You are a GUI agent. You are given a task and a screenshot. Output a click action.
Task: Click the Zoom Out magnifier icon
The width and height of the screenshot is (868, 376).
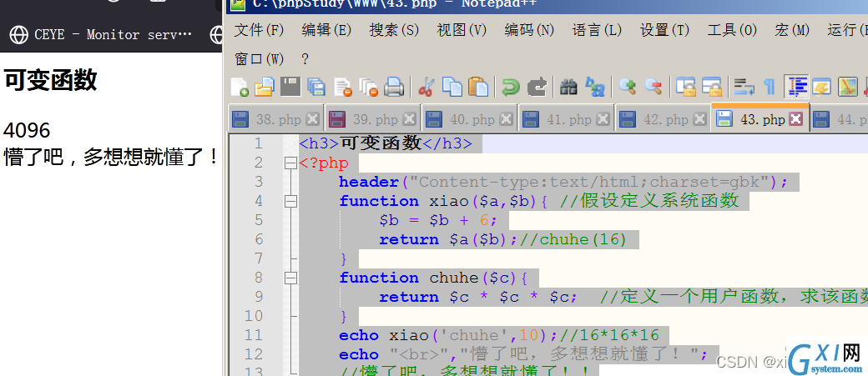[x=654, y=87]
